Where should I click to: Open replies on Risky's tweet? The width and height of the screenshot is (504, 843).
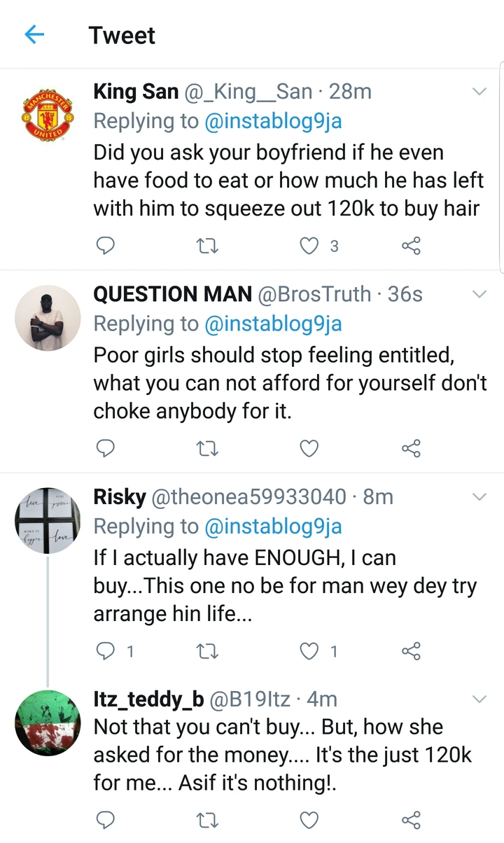tap(104, 651)
